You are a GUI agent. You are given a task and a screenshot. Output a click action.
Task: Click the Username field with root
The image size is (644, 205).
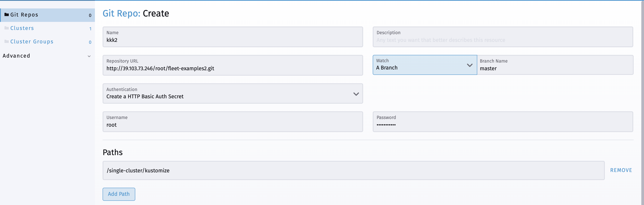coord(233,122)
